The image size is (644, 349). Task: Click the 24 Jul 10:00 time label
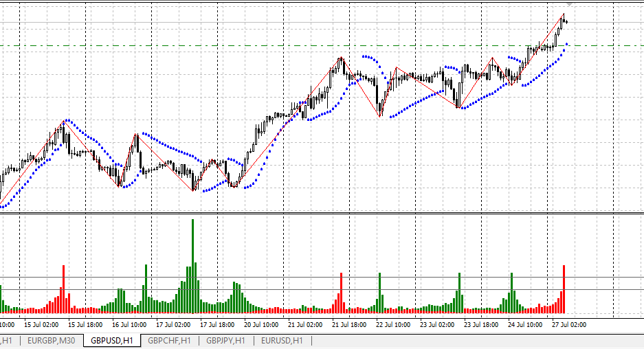click(525, 324)
